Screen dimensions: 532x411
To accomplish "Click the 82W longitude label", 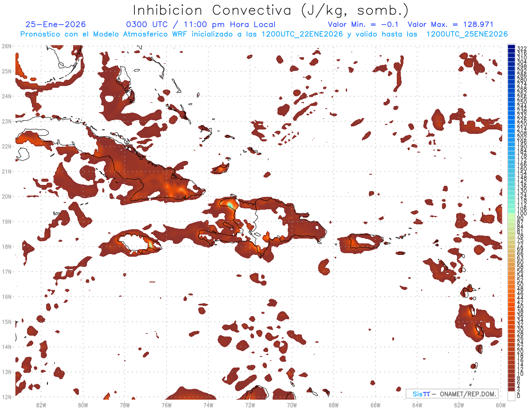I will click(41, 404).
